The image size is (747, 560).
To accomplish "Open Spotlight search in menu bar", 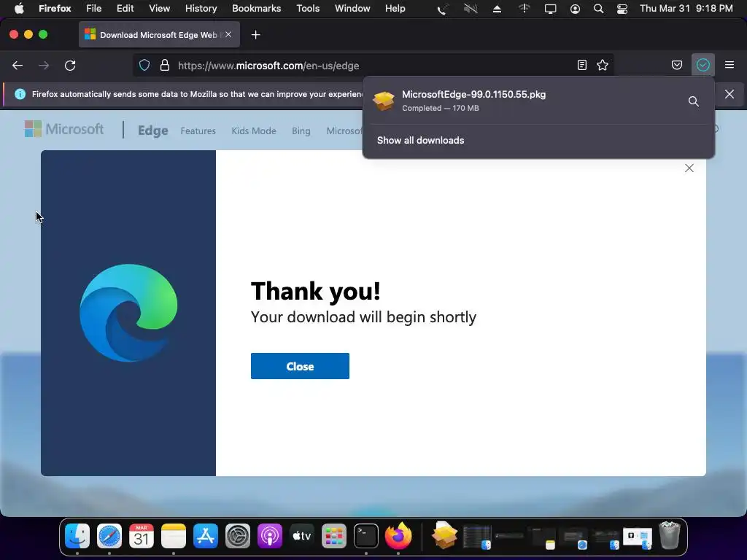I will (598, 9).
